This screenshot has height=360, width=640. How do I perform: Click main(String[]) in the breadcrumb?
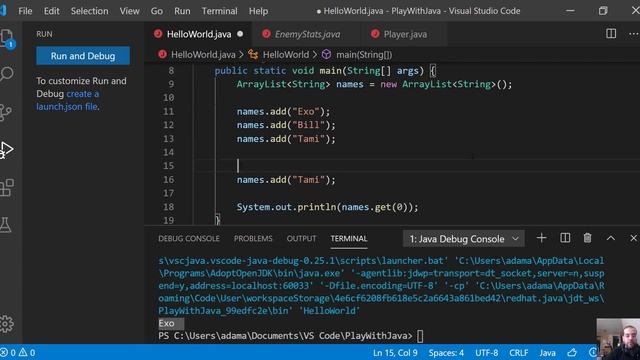click(364, 54)
